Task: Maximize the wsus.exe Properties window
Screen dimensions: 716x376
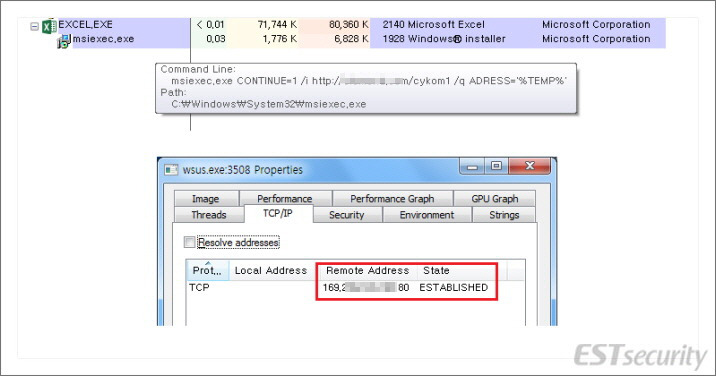Action: click(x=496, y=166)
